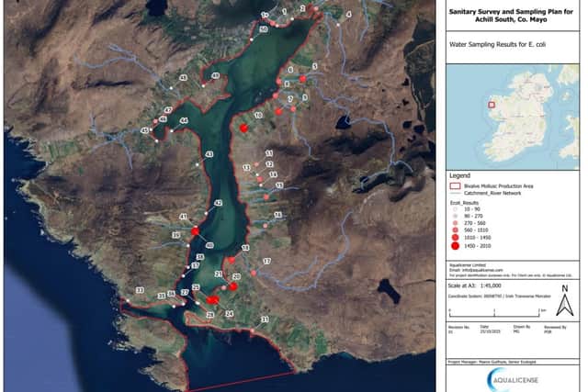The image size is (588, 392).
Task: Click the pink marker beside label 15
Action: point(266,196)
